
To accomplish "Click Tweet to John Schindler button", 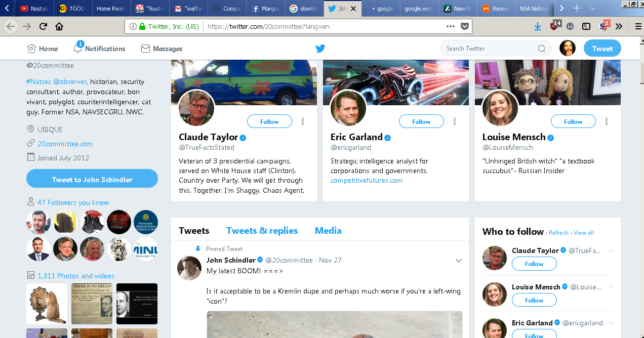I will (92, 180).
